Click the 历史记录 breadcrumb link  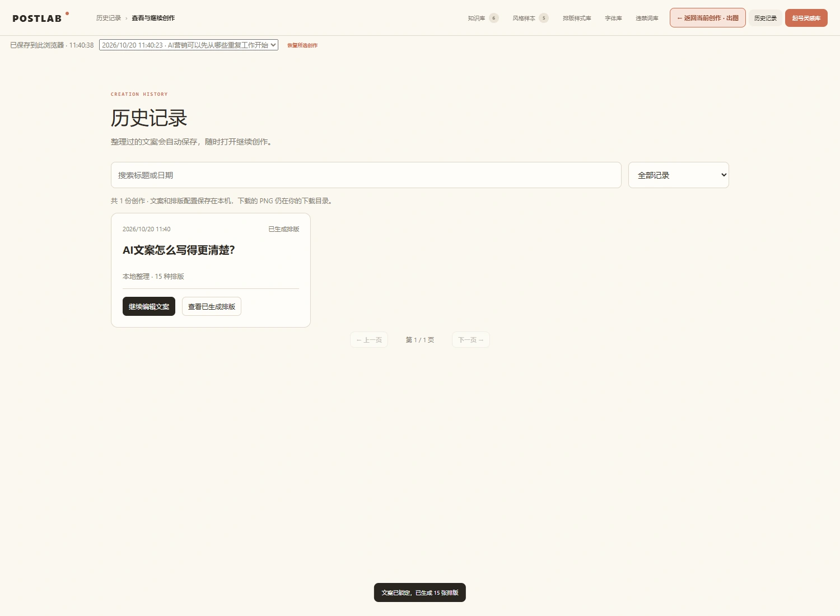109,18
